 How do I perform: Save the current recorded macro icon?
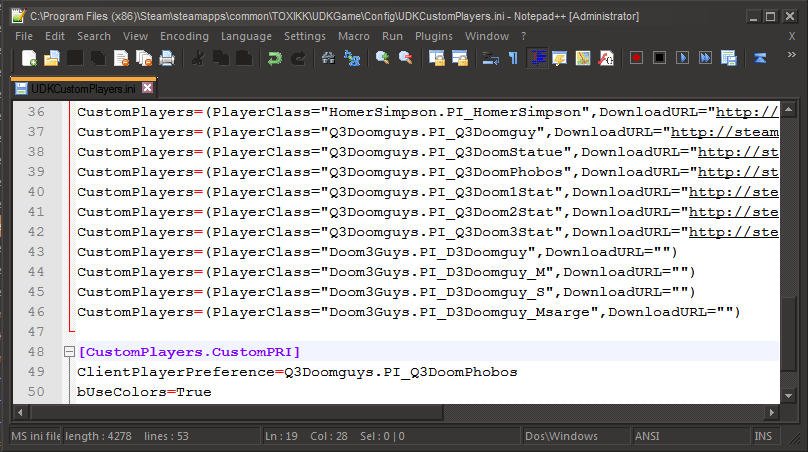(x=729, y=58)
